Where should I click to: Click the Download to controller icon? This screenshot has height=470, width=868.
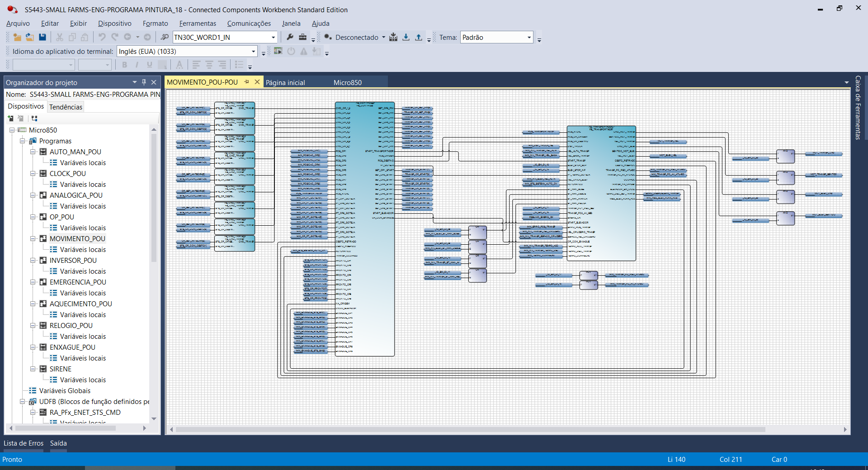pos(406,37)
